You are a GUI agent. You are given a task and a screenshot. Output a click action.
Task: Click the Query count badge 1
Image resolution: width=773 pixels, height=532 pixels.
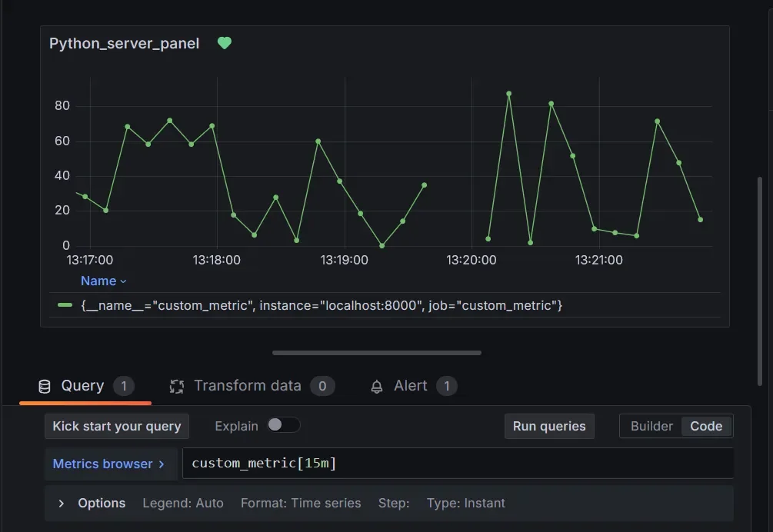click(x=124, y=386)
